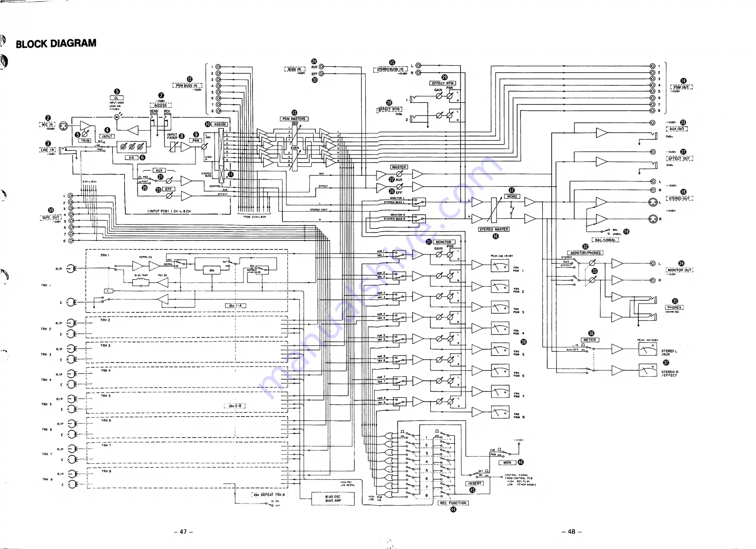Click the INSERT label box
Viewport: 756px width, 549px height.
475,484
